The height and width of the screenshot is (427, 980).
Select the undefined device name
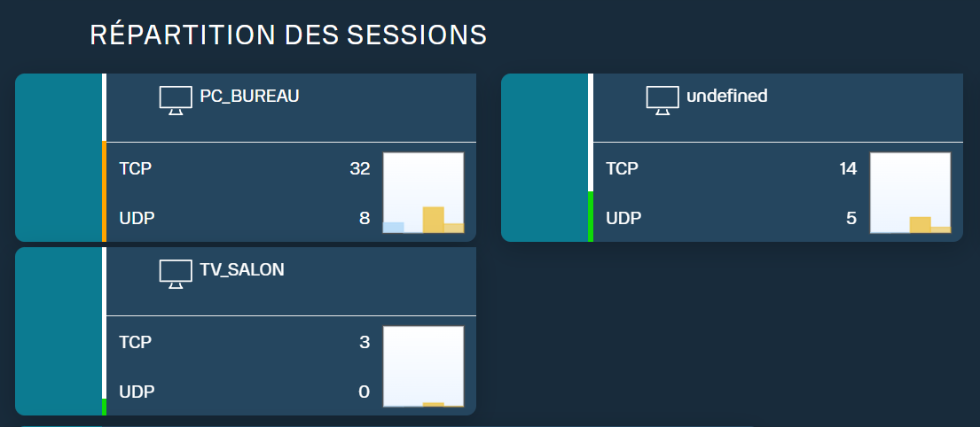(727, 97)
